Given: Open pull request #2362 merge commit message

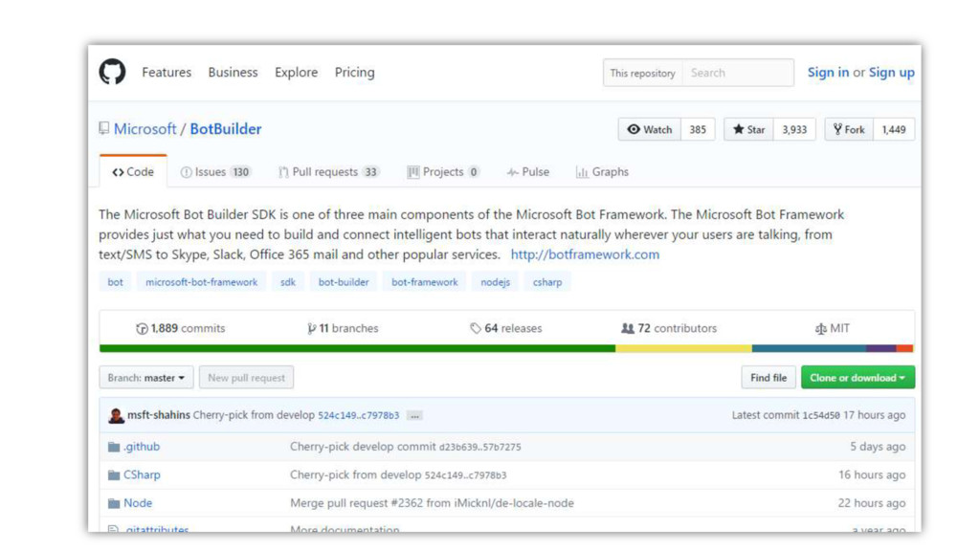Looking at the screenshot, I should [x=432, y=503].
